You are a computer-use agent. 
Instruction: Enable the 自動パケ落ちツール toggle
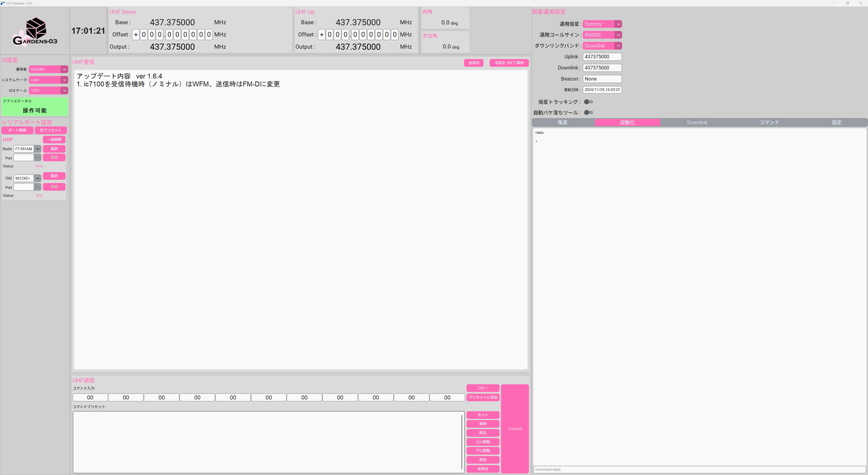(x=588, y=113)
